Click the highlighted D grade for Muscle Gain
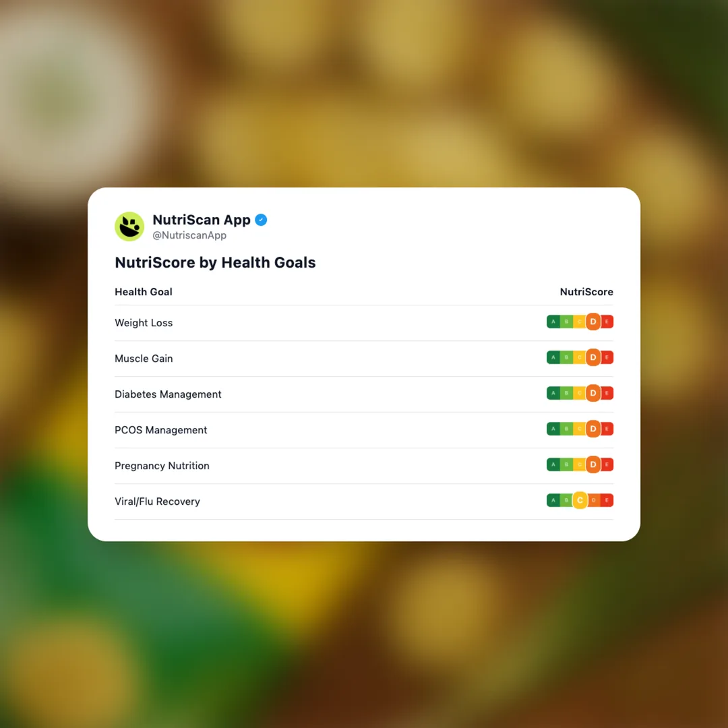This screenshot has height=728, width=728. point(593,358)
